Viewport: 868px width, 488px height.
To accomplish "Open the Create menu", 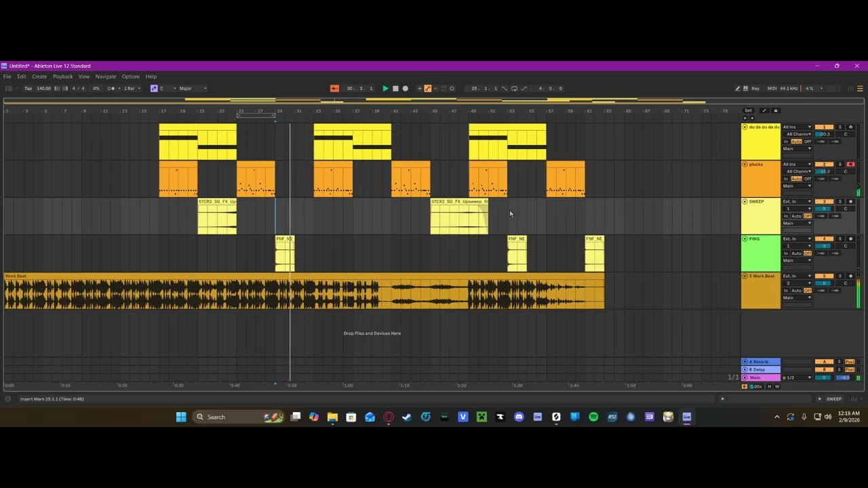I will 39,77.
